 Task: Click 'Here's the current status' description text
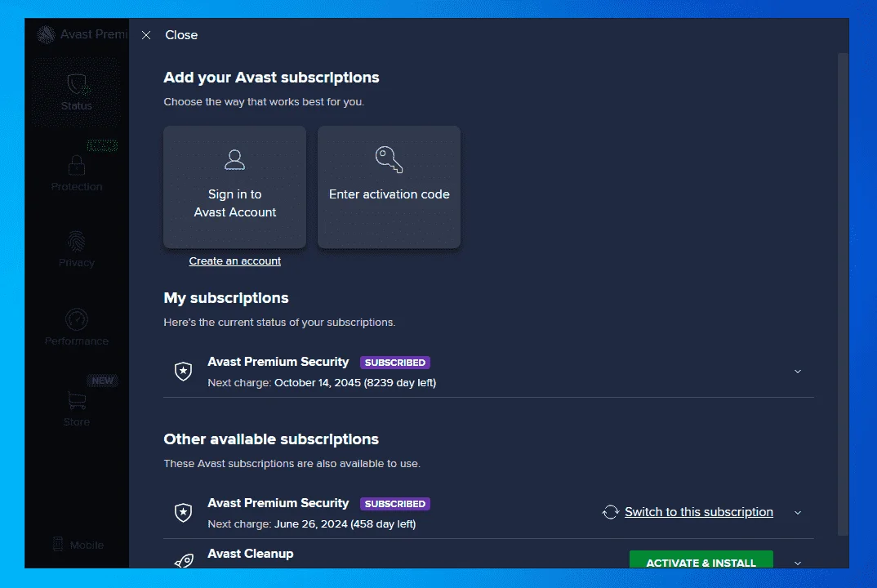coord(279,323)
